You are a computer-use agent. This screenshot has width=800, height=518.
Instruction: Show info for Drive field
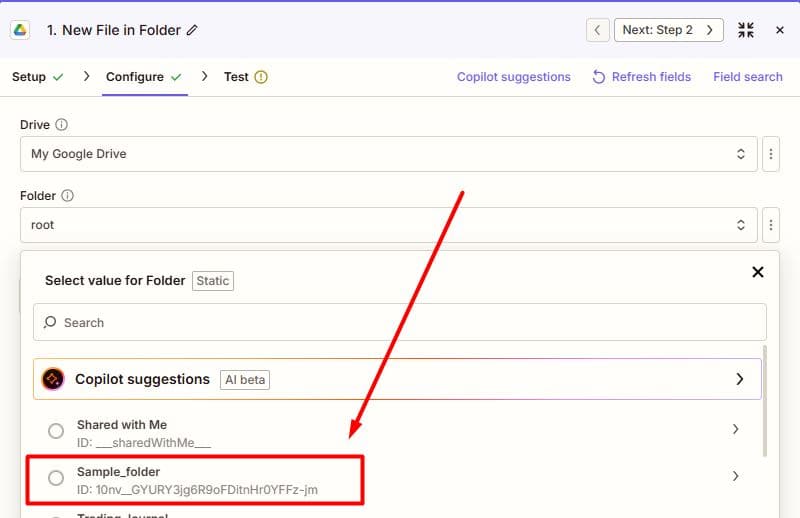coord(61,125)
